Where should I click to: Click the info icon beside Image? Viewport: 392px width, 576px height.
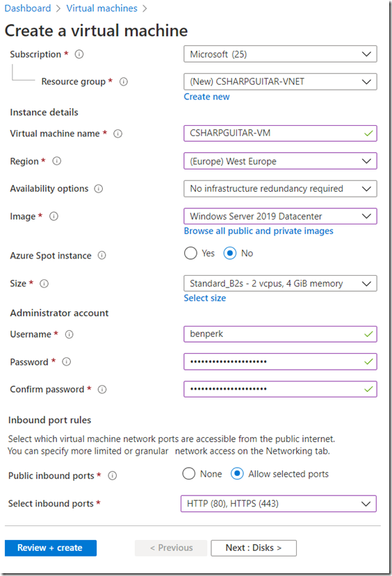point(54,216)
